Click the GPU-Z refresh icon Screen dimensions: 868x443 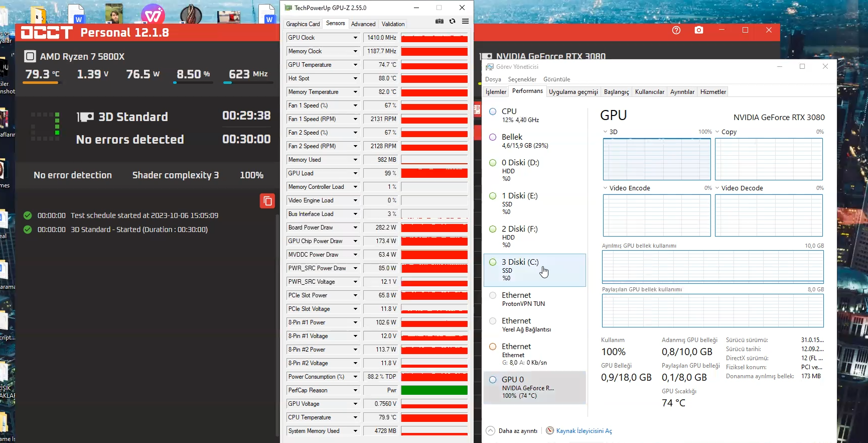click(x=453, y=21)
